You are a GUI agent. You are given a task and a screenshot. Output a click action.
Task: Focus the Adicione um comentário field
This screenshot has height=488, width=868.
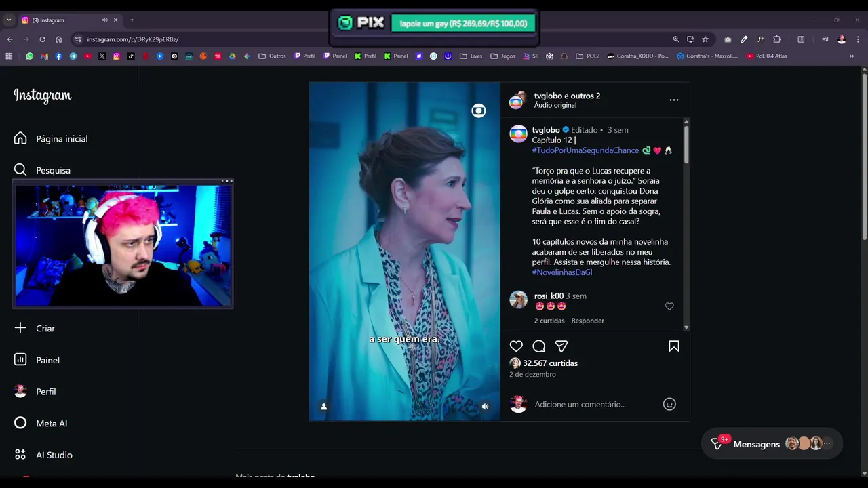point(580,404)
